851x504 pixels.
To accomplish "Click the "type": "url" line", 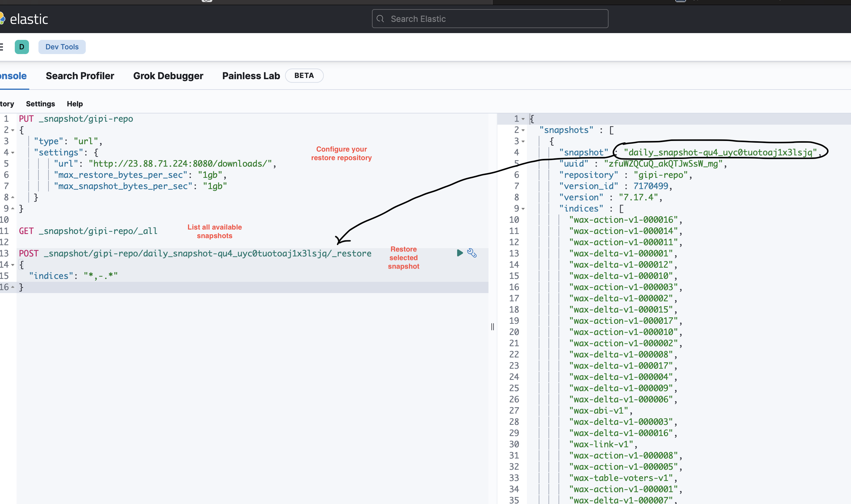I will (x=68, y=141).
